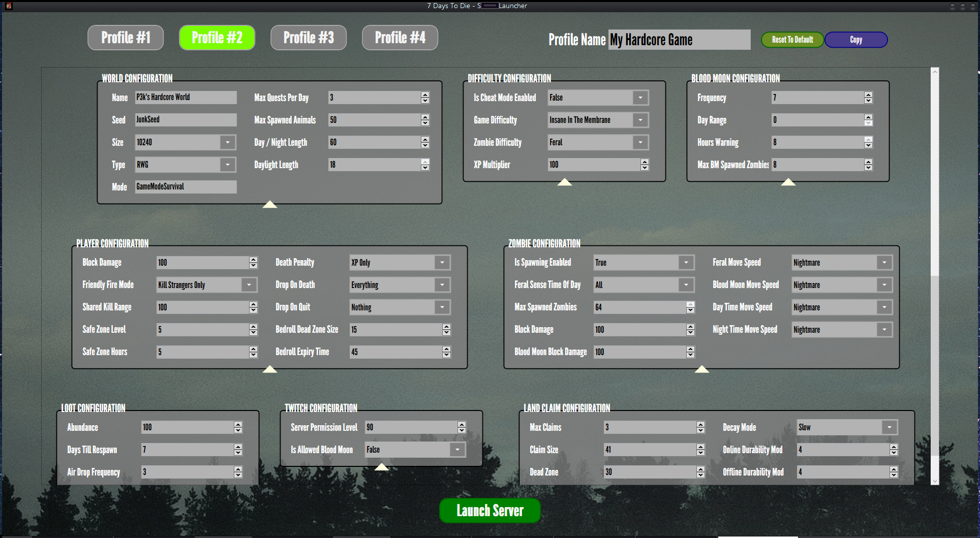Collapse the Difficulty Configuration panel arrow
Viewport: 980px width, 538px height.
565,182
